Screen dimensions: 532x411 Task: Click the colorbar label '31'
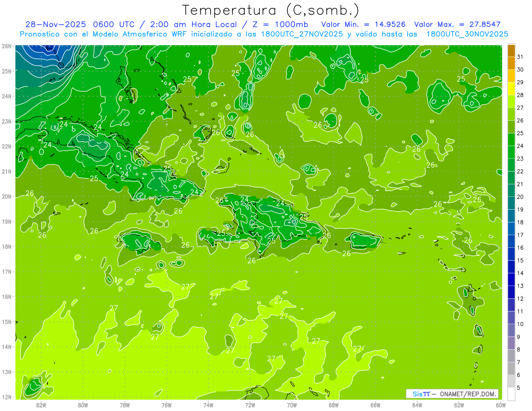click(x=520, y=57)
